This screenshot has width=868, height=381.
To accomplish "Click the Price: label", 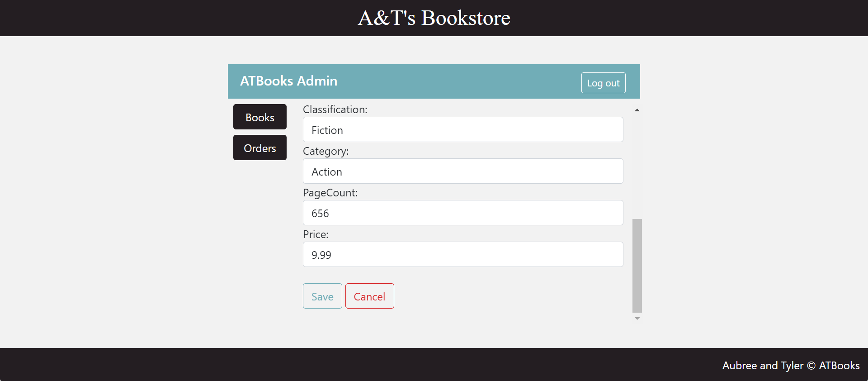I will pyautogui.click(x=316, y=234).
